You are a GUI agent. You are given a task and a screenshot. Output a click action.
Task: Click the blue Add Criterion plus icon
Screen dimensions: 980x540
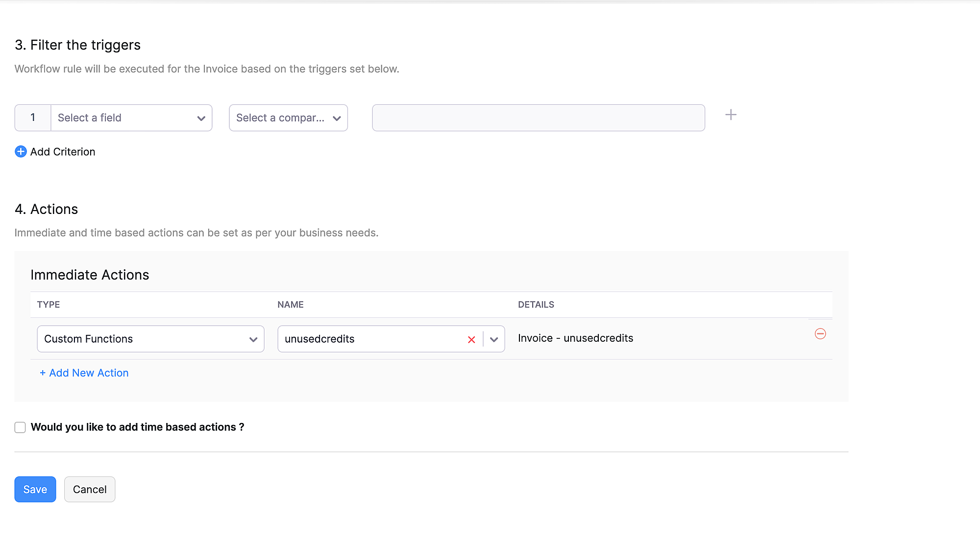tap(21, 152)
